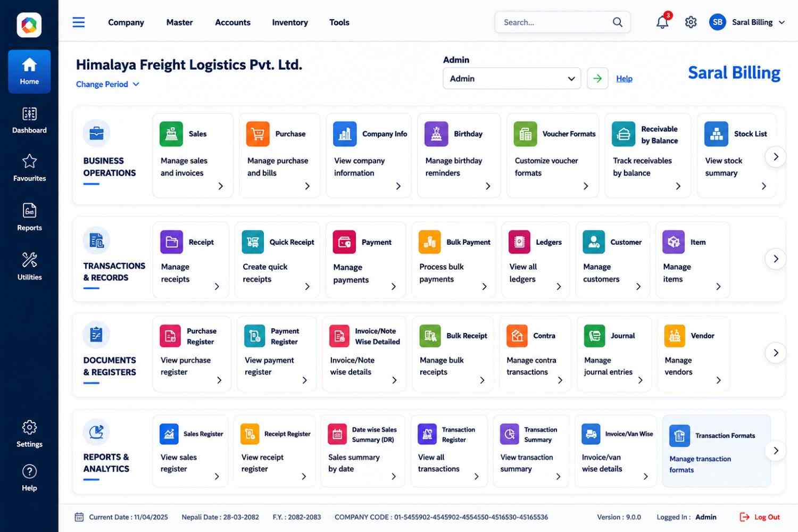Click the SB user avatar
The image size is (798, 532).
coord(717,22)
